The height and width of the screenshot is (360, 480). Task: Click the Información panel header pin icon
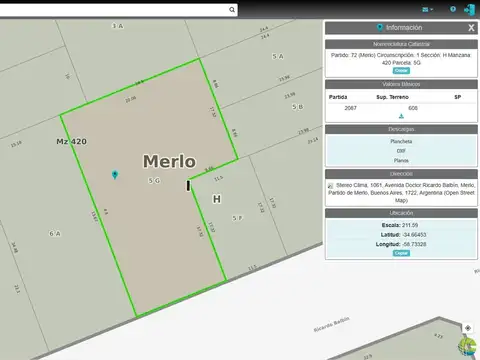(379, 27)
